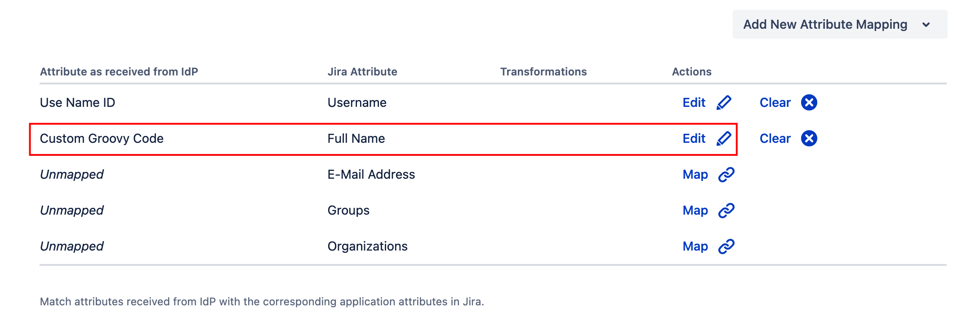
Task: Select the Custom Groovy Code row
Action: pos(383,139)
